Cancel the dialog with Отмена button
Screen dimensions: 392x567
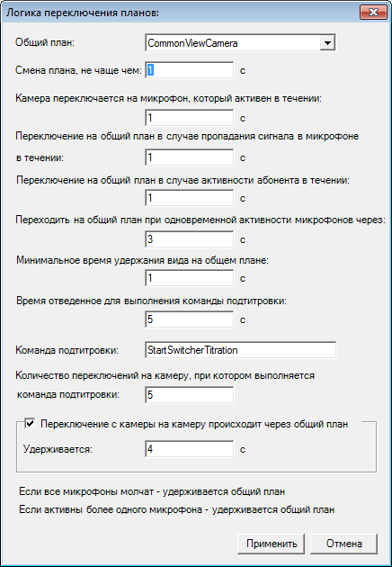point(344,544)
